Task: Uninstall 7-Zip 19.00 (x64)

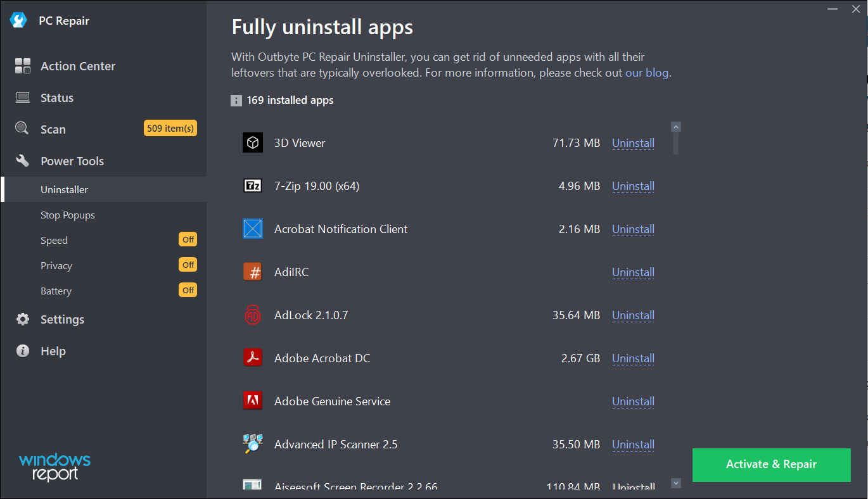Action: (633, 186)
